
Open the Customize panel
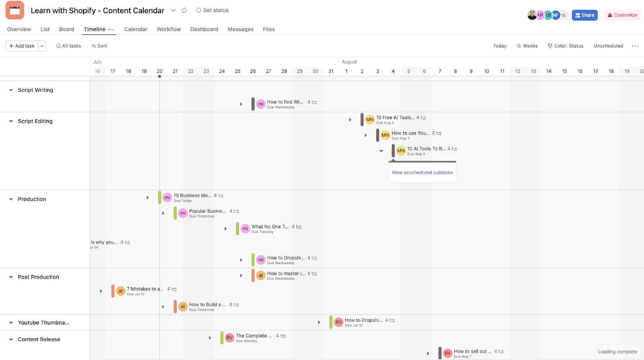[622, 15]
